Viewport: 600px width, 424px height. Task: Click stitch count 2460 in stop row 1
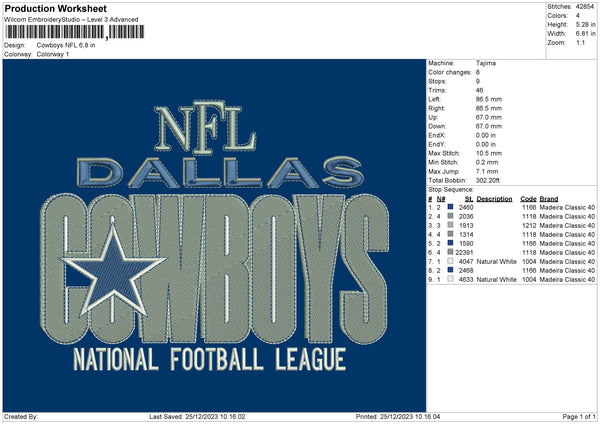[466, 207]
